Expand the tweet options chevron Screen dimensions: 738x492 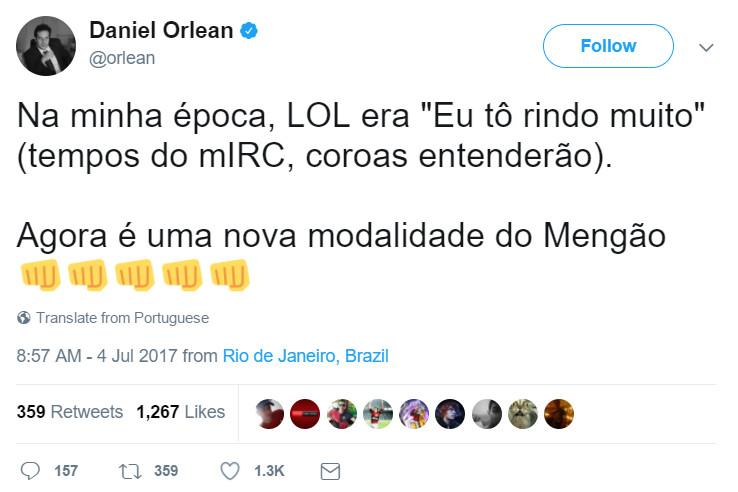tap(705, 47)
